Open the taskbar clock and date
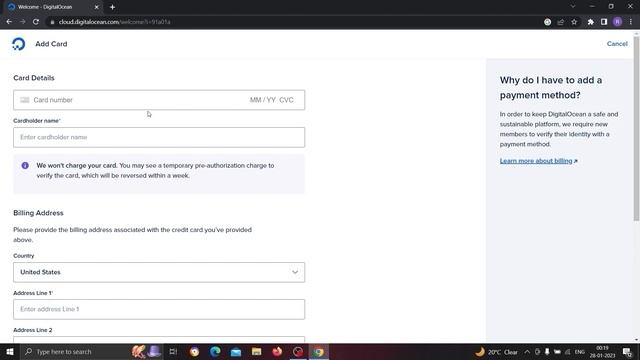640x360 pixels. click(x=602, y=352)
